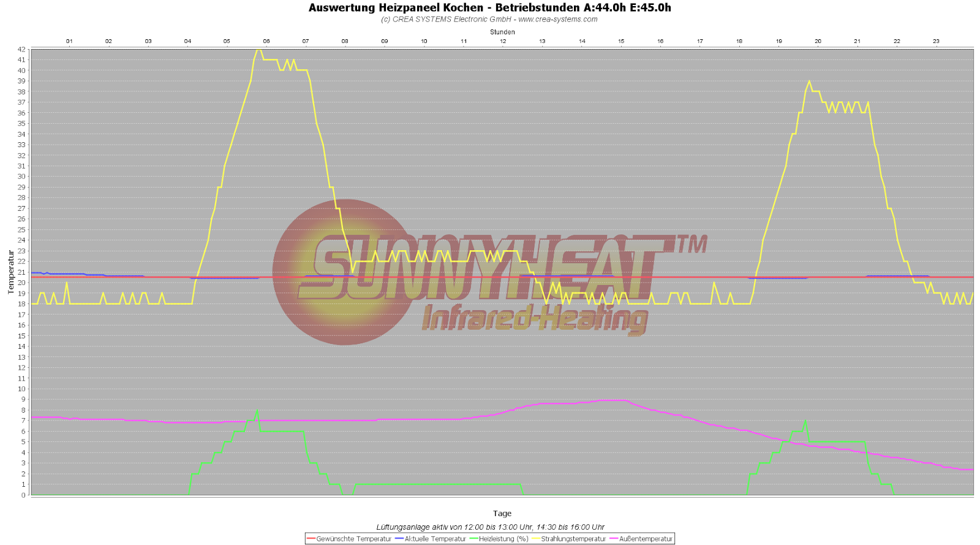The image size is (980, 545).
Task: Select 'Heizleistung (%)' legend entry
Action: pyautogui.click(x=503, y=539)
